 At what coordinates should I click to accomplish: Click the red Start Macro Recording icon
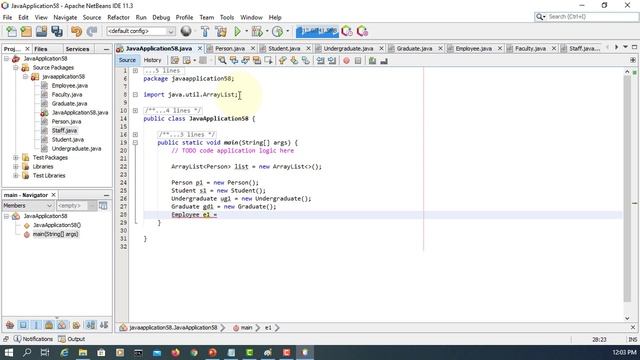click(346, 60)
